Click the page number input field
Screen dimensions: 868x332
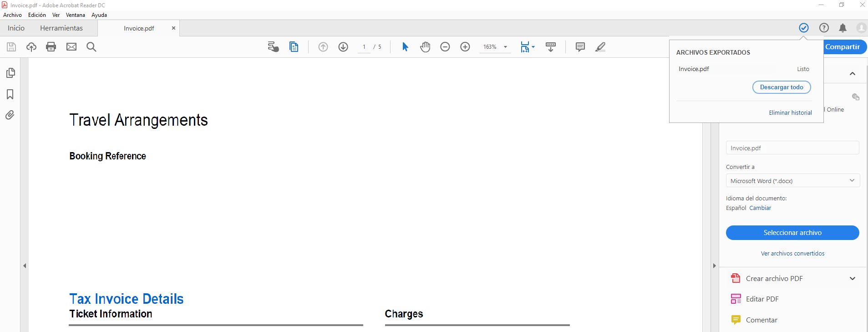pos(364,47)
